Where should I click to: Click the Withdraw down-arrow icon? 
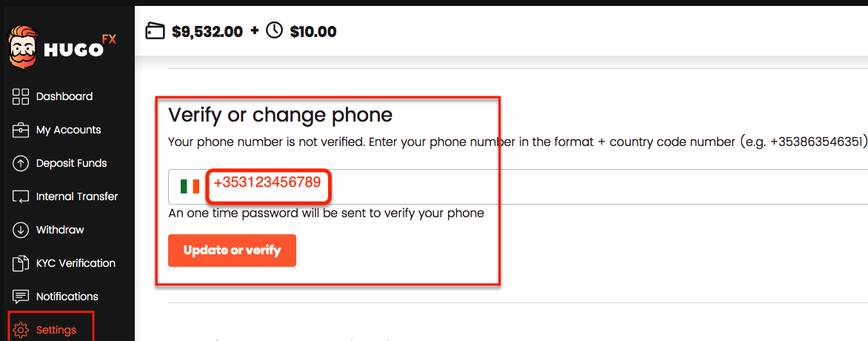21,230
